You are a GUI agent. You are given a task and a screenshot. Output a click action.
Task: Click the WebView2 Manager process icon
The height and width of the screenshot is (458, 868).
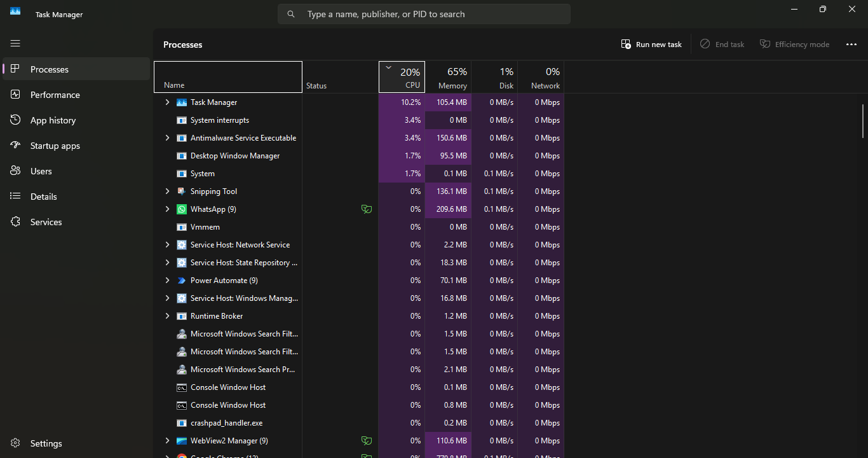point(182,441)
